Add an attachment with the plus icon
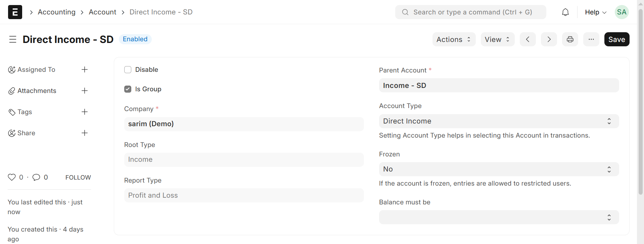644x244 pixels. click(85, 91)
